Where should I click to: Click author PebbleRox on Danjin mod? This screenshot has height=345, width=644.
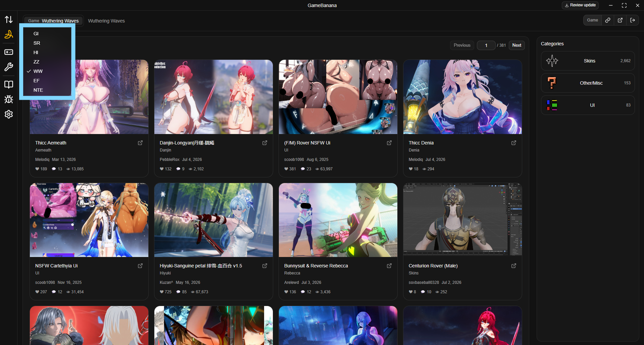[x=169, y=160]
